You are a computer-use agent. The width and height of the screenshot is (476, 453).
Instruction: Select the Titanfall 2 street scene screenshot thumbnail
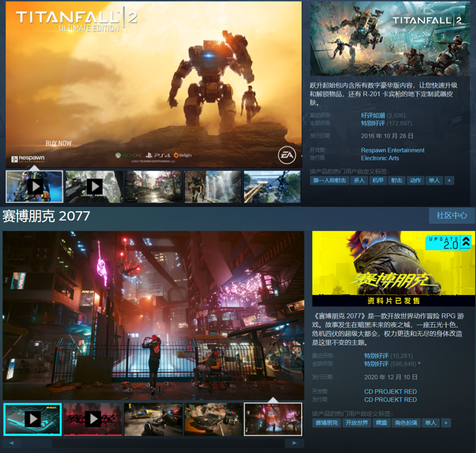[x=154, y=187]
